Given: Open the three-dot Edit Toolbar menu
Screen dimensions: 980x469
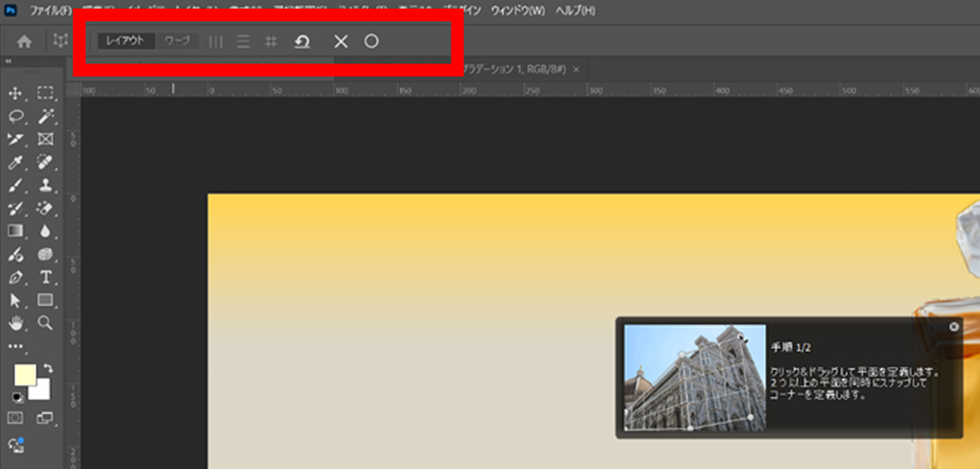Looking at the screenshot, I should [16, 346].
